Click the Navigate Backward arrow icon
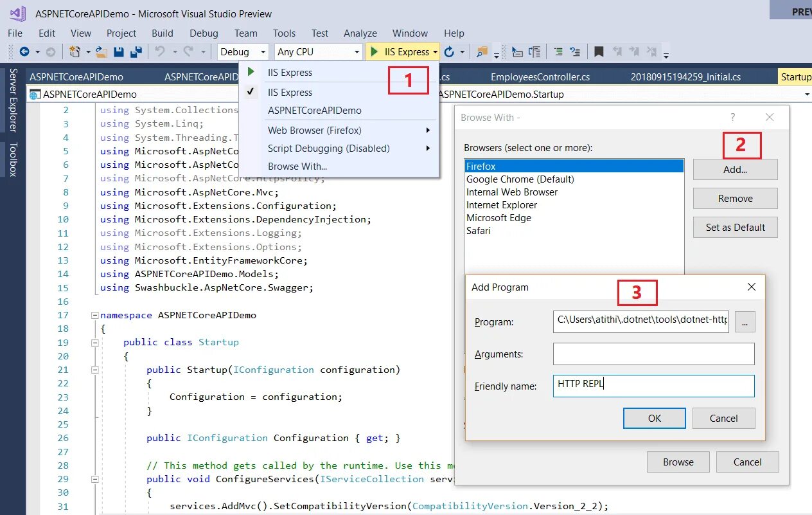Image resolution: width=812 pixels, height=515 pixels. [24, 52]
